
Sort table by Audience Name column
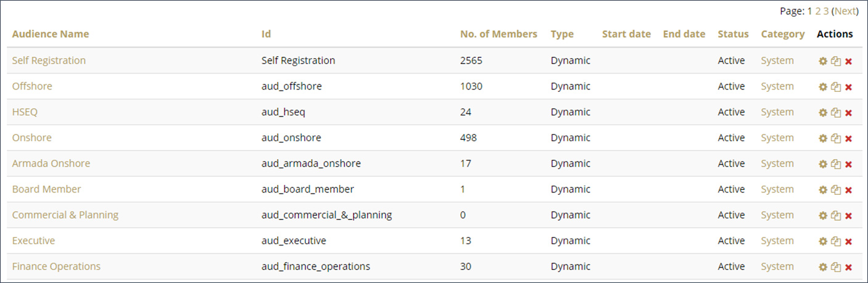point(51,34)
